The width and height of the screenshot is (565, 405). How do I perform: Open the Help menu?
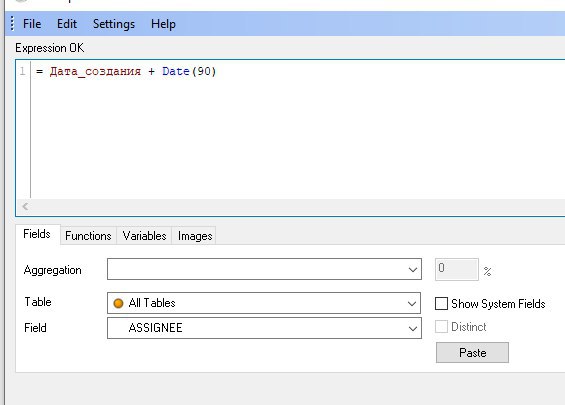(163, 24)
